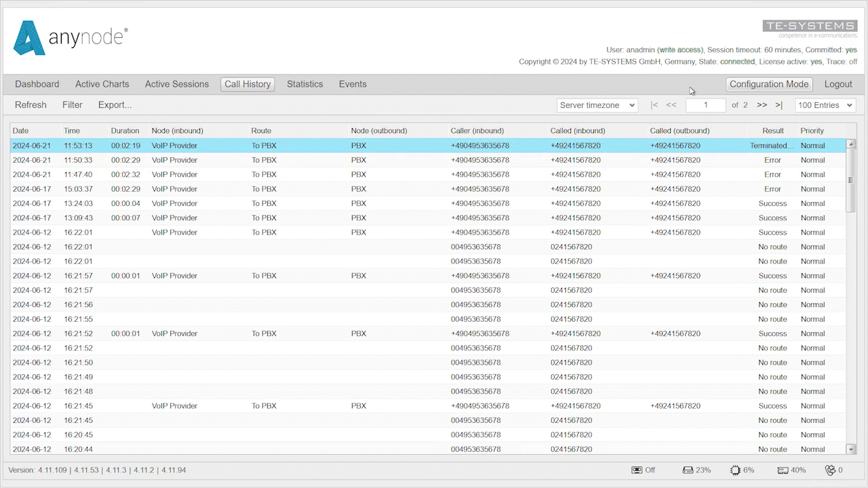
Task: Select the row at 16:21:49
Action: pos(429,377)
